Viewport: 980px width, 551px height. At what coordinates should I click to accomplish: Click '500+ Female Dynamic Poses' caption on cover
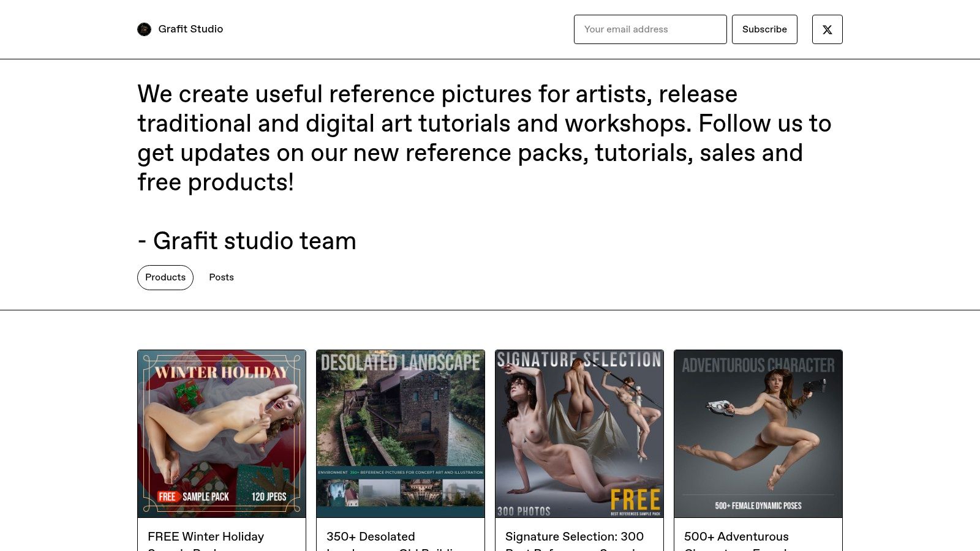pyautogui.click(x=758, y=506)
